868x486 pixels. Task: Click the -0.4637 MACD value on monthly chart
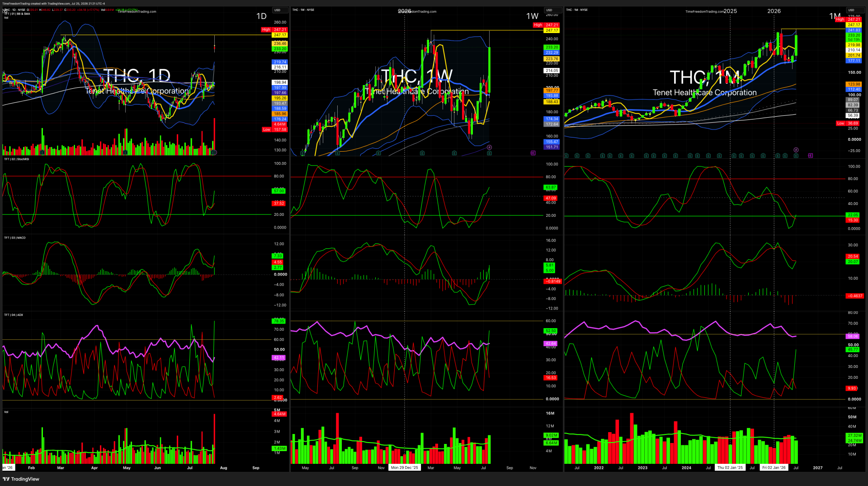[855, 296]
